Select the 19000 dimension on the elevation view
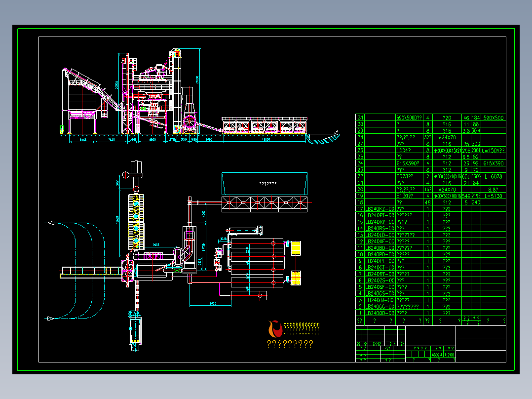The width and height of the screenshot is (532, 399). (266, 139)
